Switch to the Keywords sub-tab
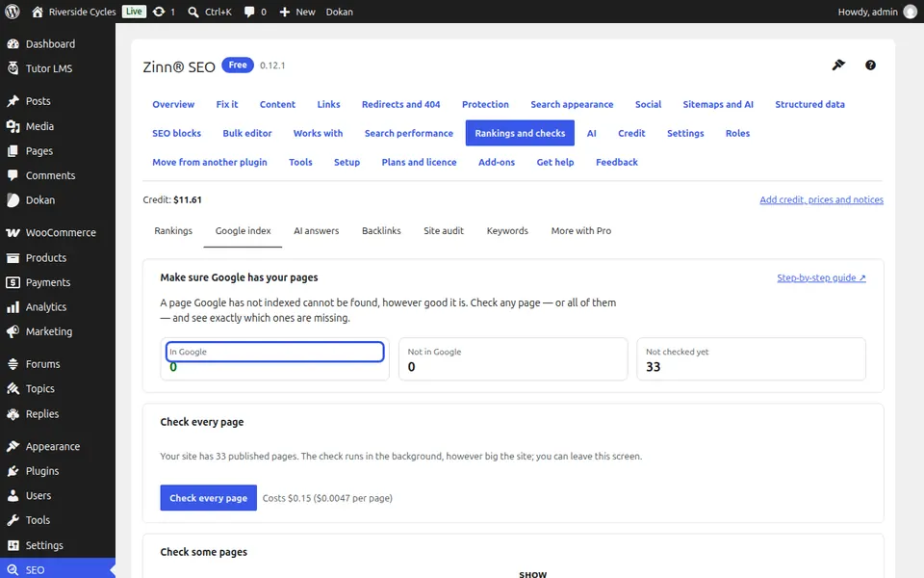The height and width of the screenshot is (578, 924). coord(507,230)
